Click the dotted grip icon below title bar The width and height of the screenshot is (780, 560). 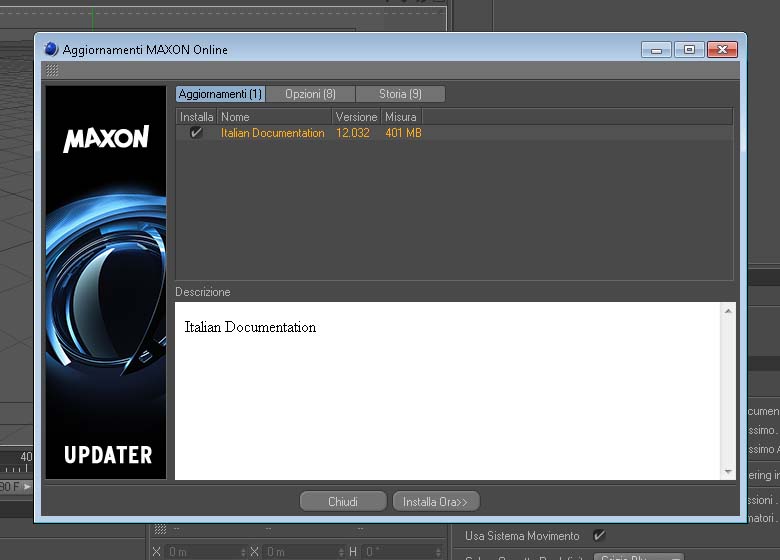52,71
